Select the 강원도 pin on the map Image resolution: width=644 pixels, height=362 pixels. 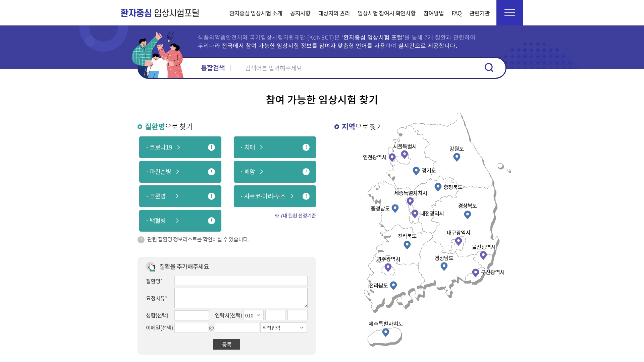point(456,157)
